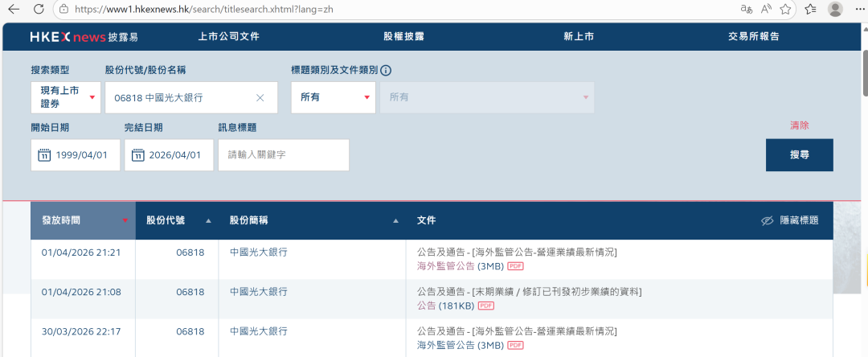
Task: Click 中國光大銀行 in 30/03/2026 row
Action: pos(259,331)
